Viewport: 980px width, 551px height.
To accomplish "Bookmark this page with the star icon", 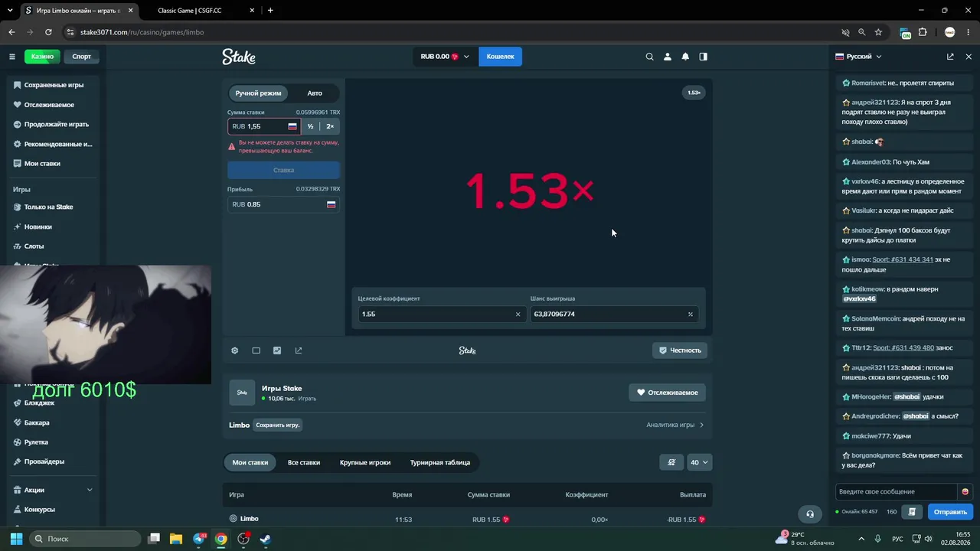I will 878,32.
